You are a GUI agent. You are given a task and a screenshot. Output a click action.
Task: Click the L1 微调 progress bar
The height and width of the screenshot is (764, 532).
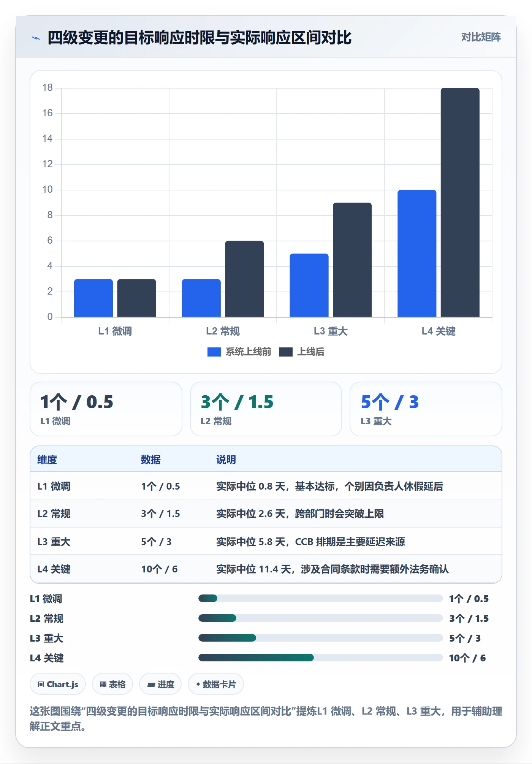pos(320,598)
